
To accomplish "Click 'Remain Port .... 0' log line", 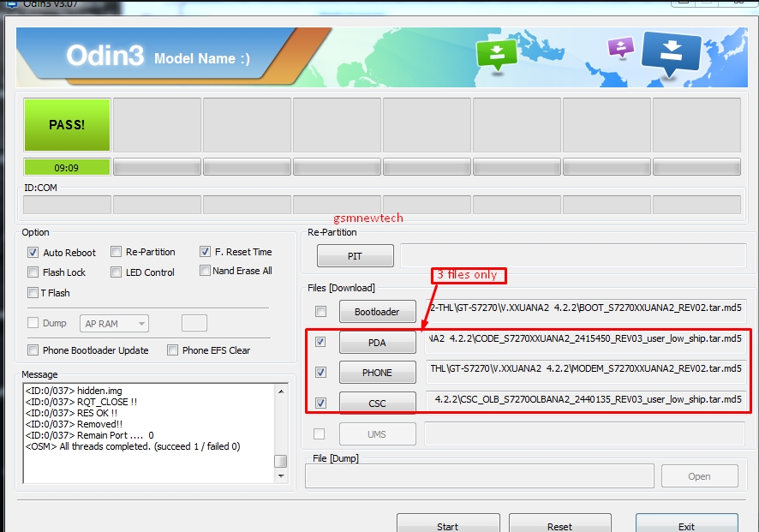I will click(90, 435).
